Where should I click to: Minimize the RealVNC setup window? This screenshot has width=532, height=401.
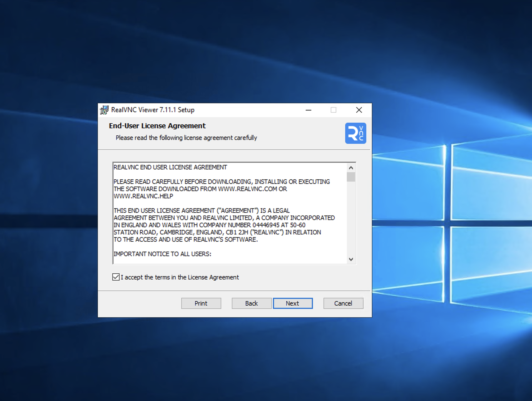click(x=309, y=110)
